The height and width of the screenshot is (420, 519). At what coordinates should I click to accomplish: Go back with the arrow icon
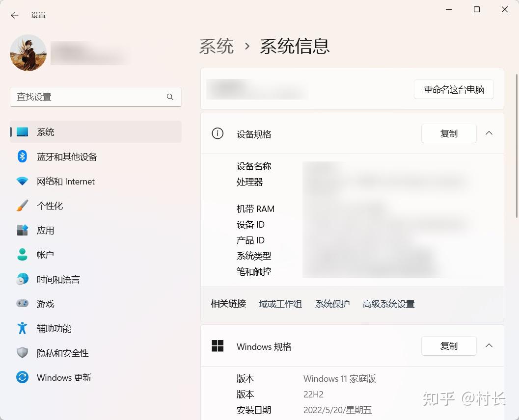coord(15,15)
